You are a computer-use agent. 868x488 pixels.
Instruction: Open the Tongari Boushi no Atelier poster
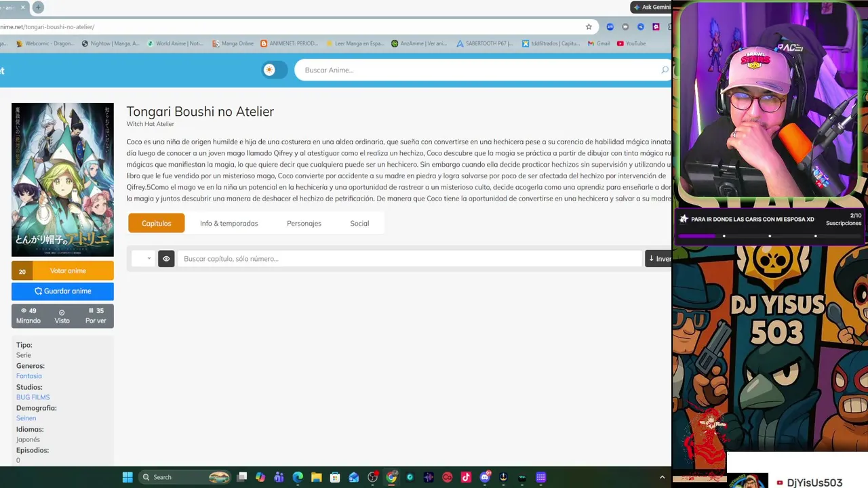click(x=62, y=180)
